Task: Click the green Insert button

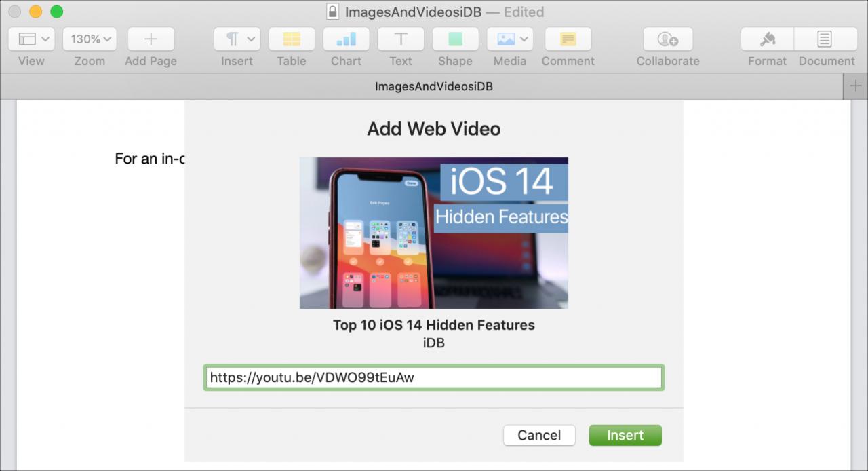Action: (x=625, y=435)
